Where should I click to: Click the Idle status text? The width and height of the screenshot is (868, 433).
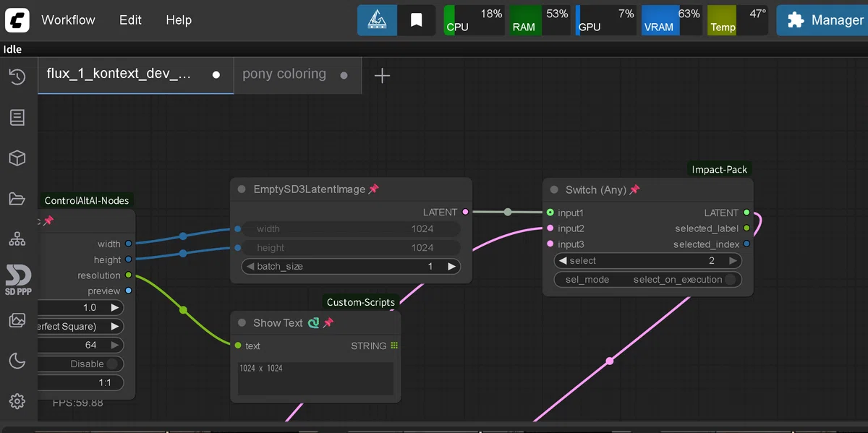coord(12,49)
